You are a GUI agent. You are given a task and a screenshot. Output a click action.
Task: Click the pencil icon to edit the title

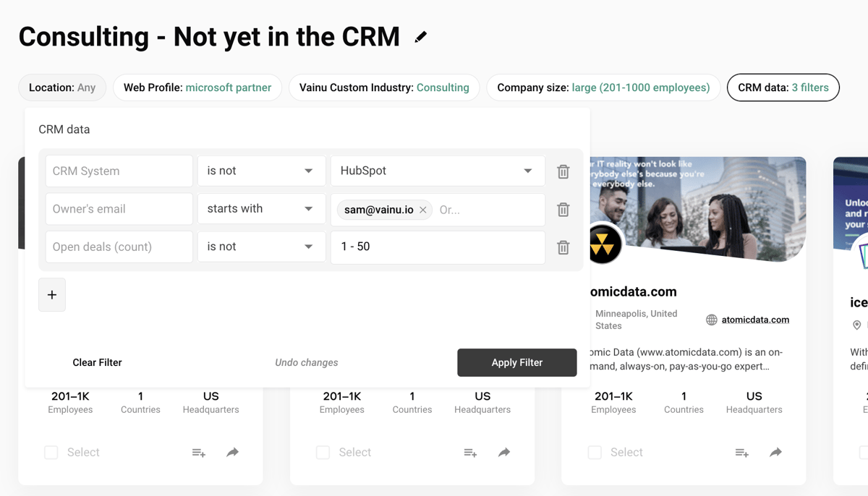[x=420, y=37]
